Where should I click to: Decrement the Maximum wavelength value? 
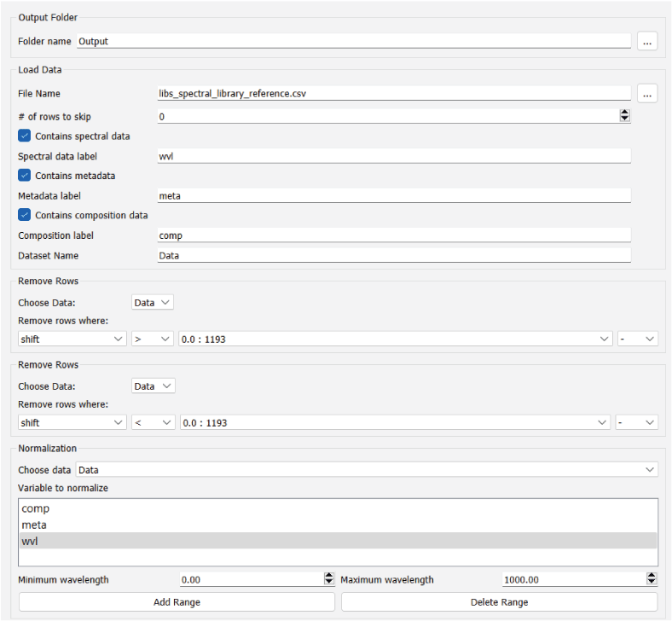click(x=652, y=583)
